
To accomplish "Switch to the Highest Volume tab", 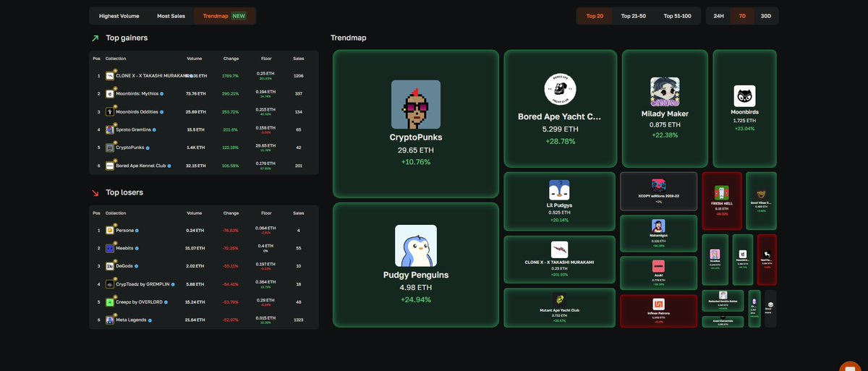I will click(x=119, y=16).
